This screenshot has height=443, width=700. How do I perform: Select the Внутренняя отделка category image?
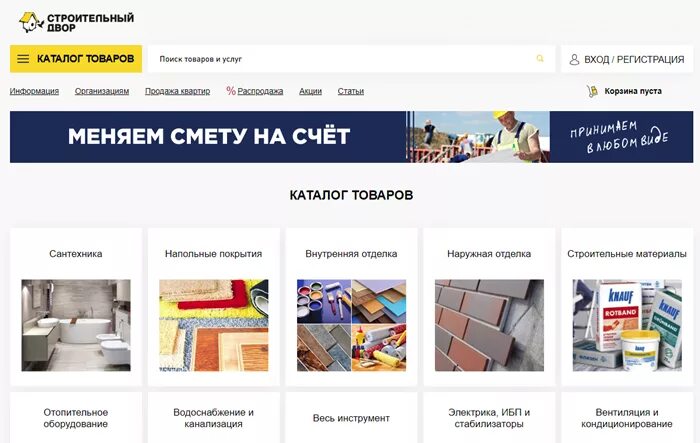(x=351, y=325)
